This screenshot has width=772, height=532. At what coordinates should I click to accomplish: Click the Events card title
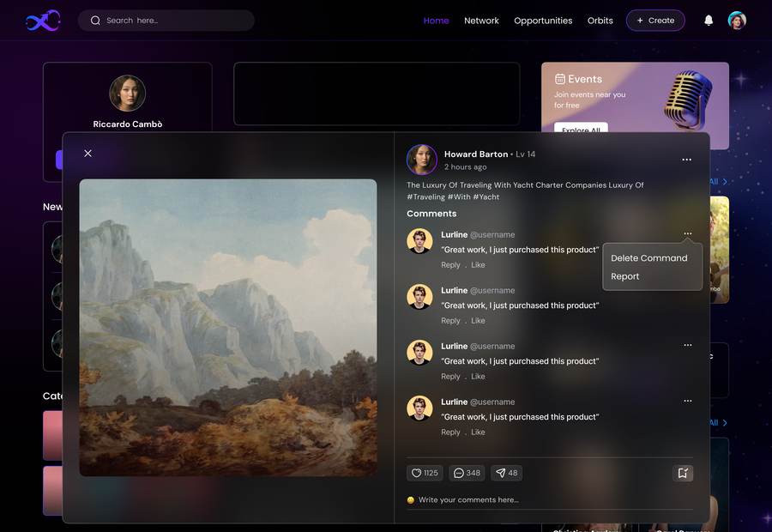[x=585, y=79]
